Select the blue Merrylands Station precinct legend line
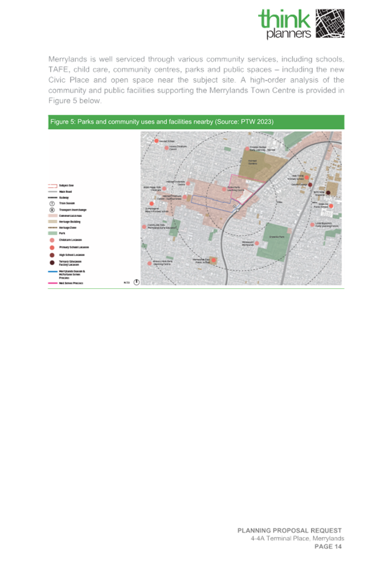This screenshot has width=392, height=569. click(52, 272)
